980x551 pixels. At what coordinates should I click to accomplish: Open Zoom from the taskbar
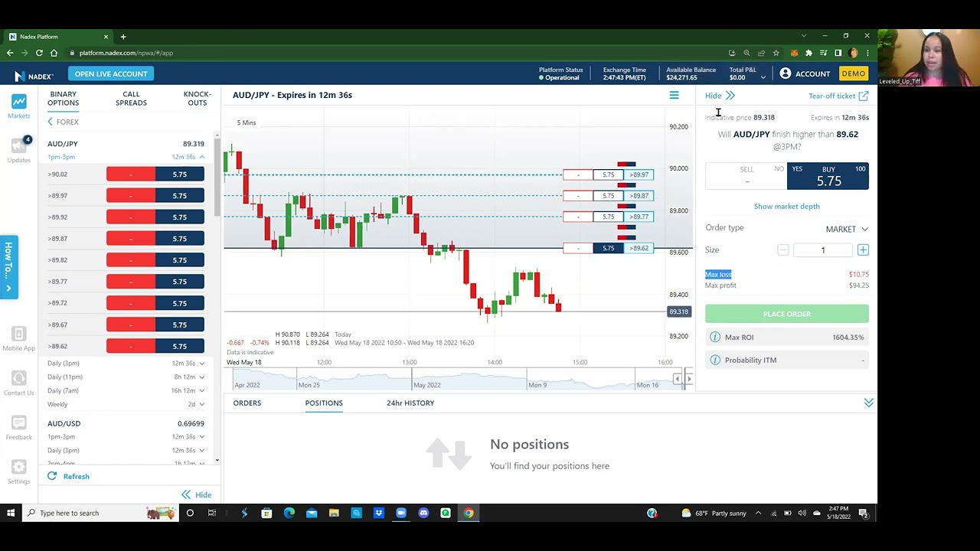(x=400, y=513)
